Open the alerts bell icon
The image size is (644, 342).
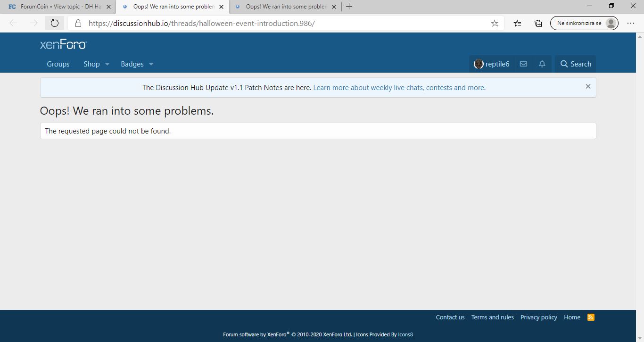click(542, 64)
